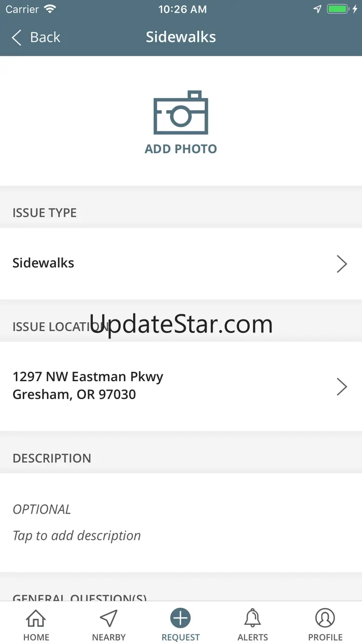The image size is (362, 644).
Task: Expand the Sidewalks issue type chevron
Action: pos(342,263)
